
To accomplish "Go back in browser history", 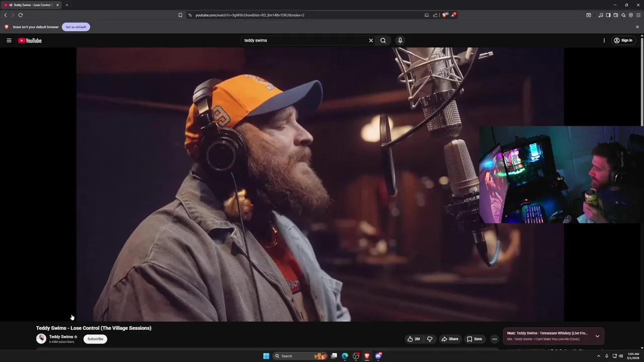I will point(6,15).
